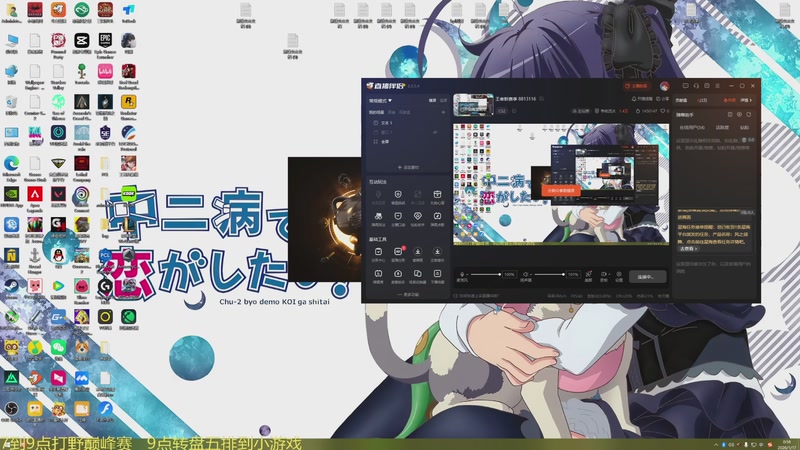Open the Rockstar Games Launcher desktop icon
The height and width of the screenshot is (450, 800).
click(128, 106)
